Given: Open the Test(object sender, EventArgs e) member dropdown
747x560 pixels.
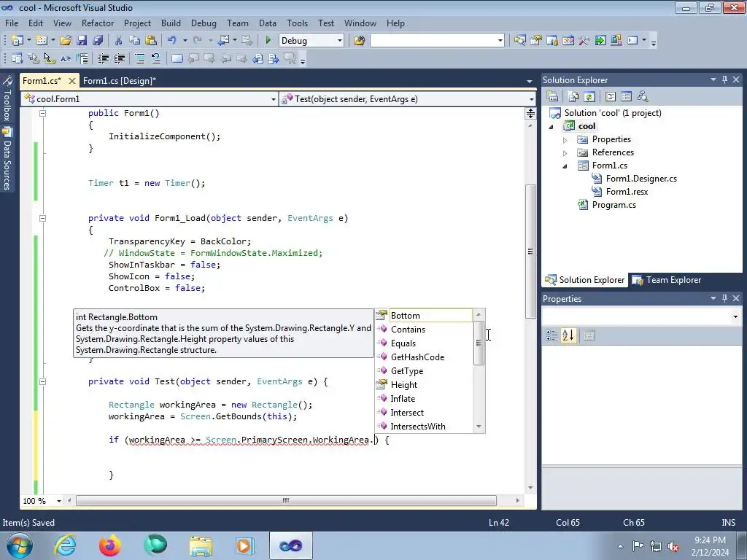Looking at the screenshot, I should [531, 99].
